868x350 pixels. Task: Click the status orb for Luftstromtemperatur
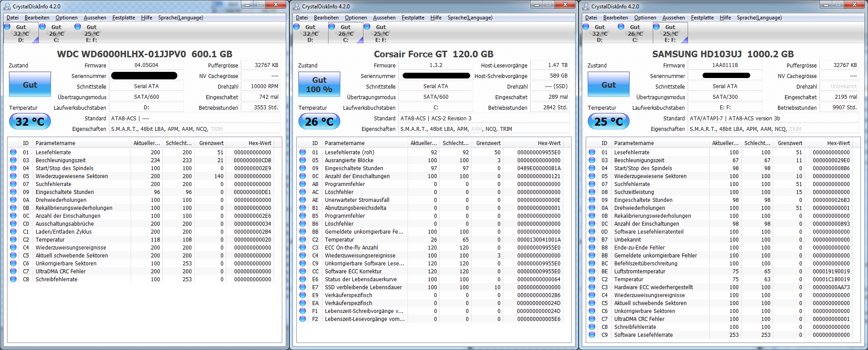(592, 271)
